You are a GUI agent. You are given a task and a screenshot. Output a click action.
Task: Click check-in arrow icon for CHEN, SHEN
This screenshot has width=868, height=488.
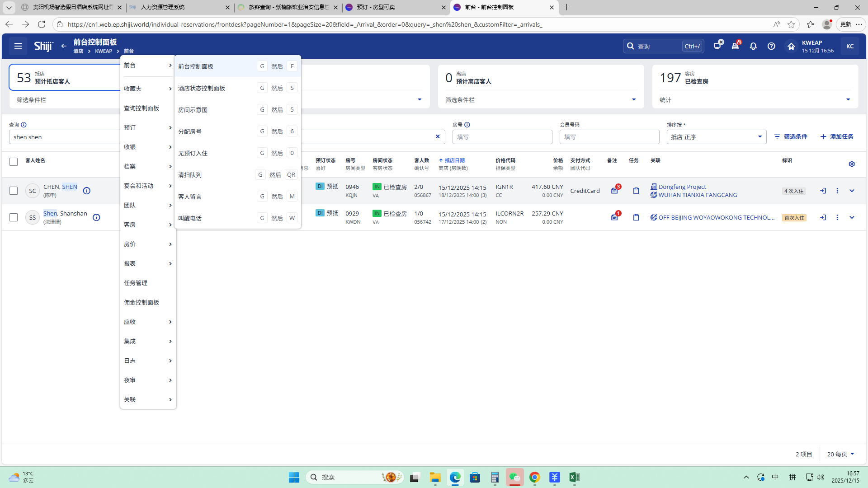coord(823,191)
